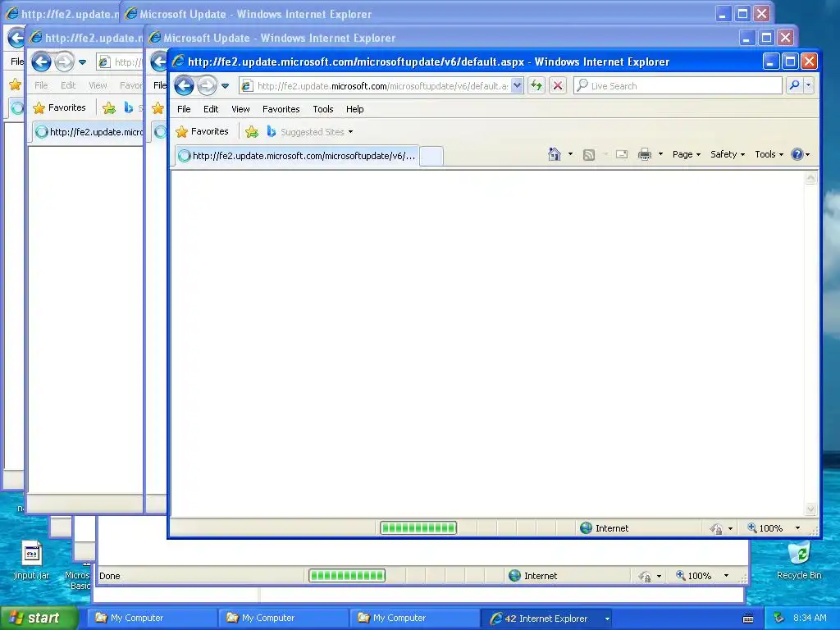Click the vertical scrollbar up arrow
The image size is (840, 630).
tap(810, 178)
